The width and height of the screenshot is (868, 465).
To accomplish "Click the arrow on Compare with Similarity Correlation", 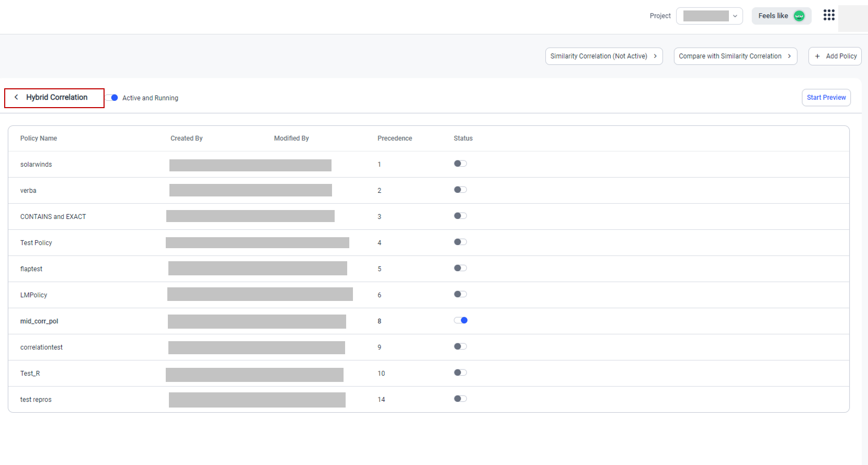I will pyautogui.click(x=790, y=56).
